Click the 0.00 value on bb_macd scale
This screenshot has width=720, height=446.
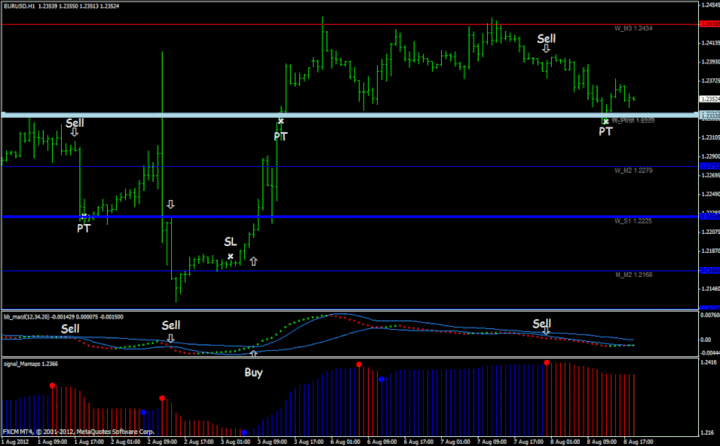click(x=706, y=339)
